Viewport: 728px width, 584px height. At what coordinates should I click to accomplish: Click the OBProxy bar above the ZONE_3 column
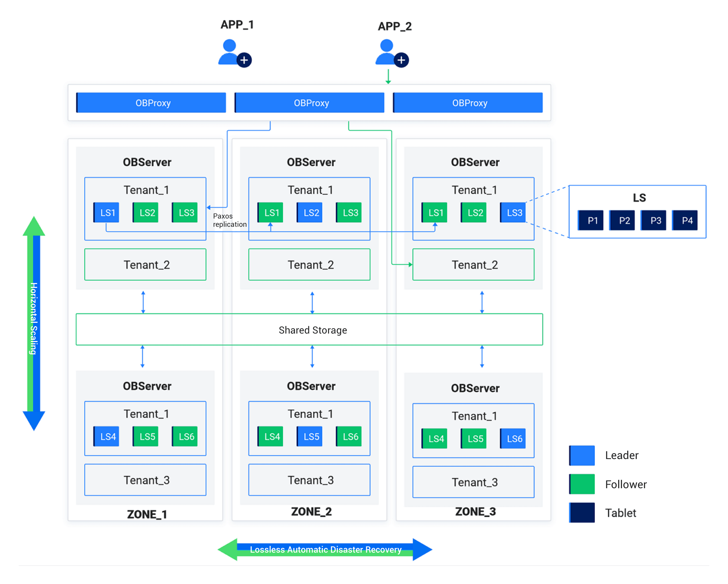[468, 103]
